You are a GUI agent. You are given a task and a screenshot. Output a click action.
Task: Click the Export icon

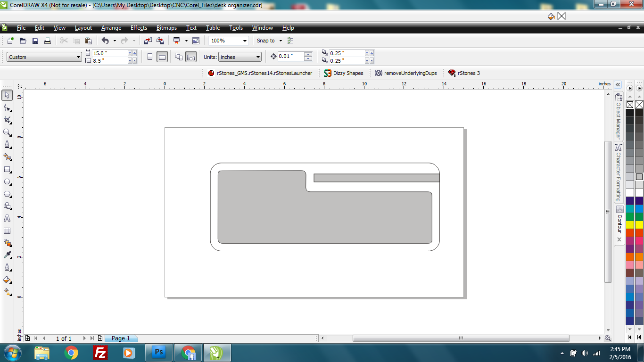160,41
